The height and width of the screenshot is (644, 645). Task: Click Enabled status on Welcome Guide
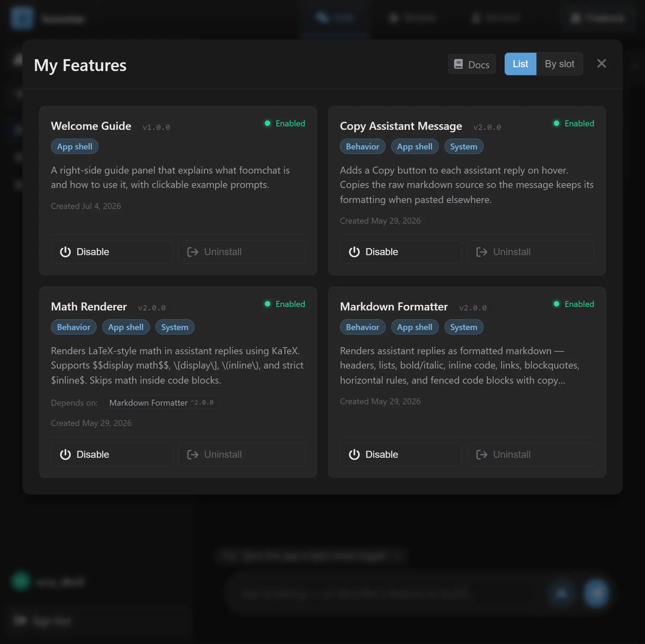point(284,124)
